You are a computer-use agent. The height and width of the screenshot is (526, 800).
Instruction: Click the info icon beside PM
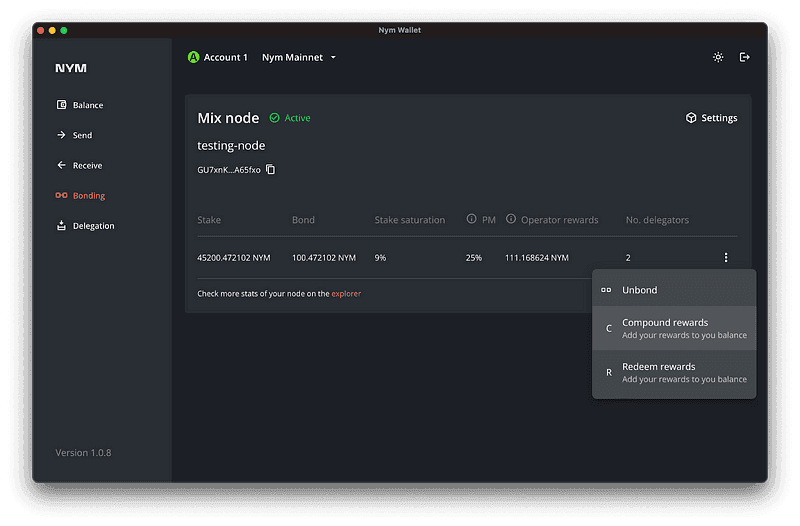[x=471, y=220]
